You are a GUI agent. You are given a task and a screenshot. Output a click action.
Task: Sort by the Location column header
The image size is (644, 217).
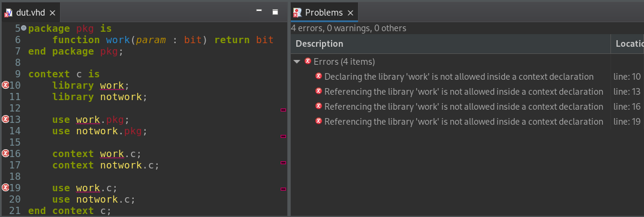[628, 44]
